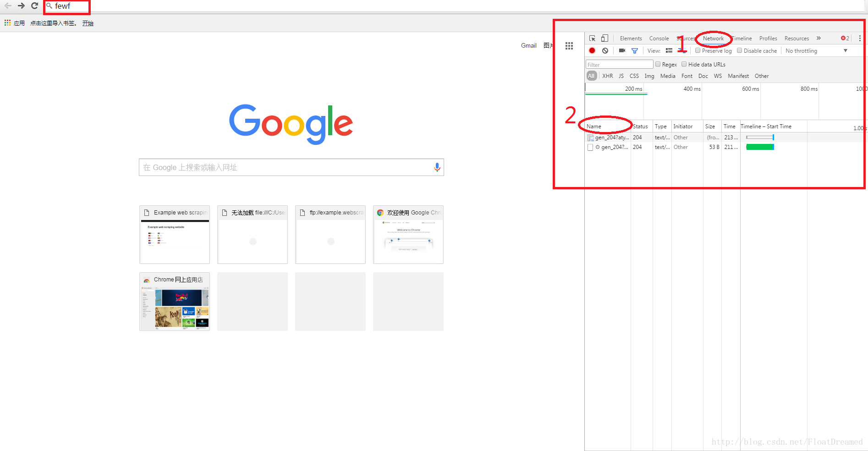Switch to the Console tab
The width and height of the screenshot is (868, 451).
pos(659,38)
